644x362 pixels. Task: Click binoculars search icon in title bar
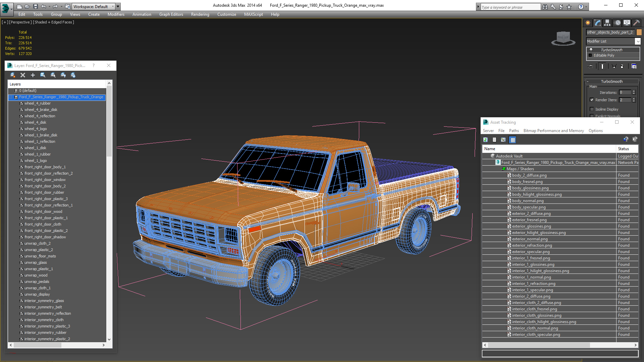point(545,7)
